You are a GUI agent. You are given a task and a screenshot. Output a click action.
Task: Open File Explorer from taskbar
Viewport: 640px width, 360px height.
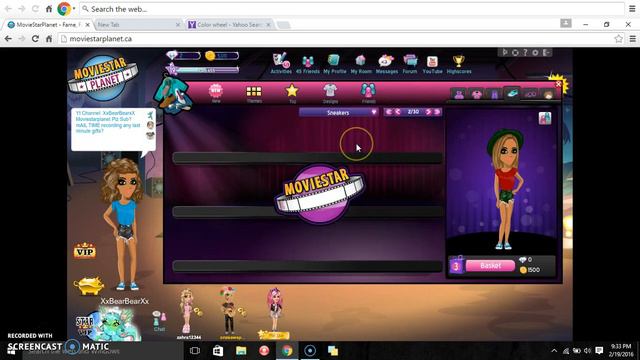(241, 351)
